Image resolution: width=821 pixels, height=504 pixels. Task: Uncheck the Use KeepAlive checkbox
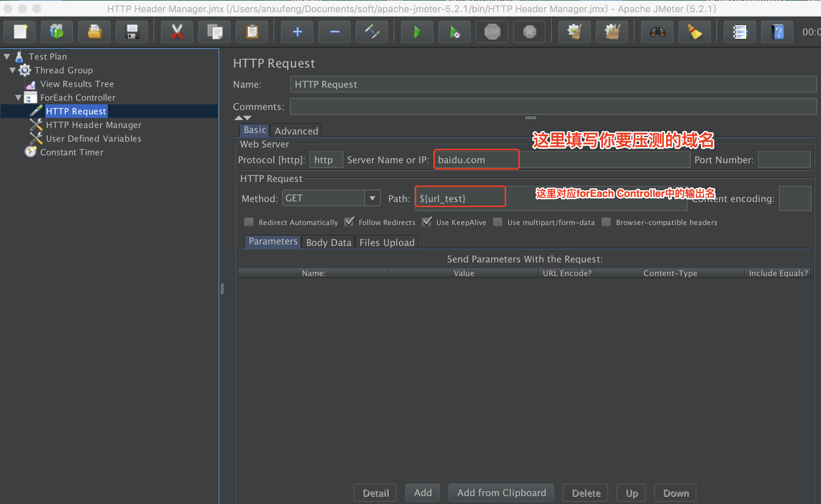[x=427, y=222]
